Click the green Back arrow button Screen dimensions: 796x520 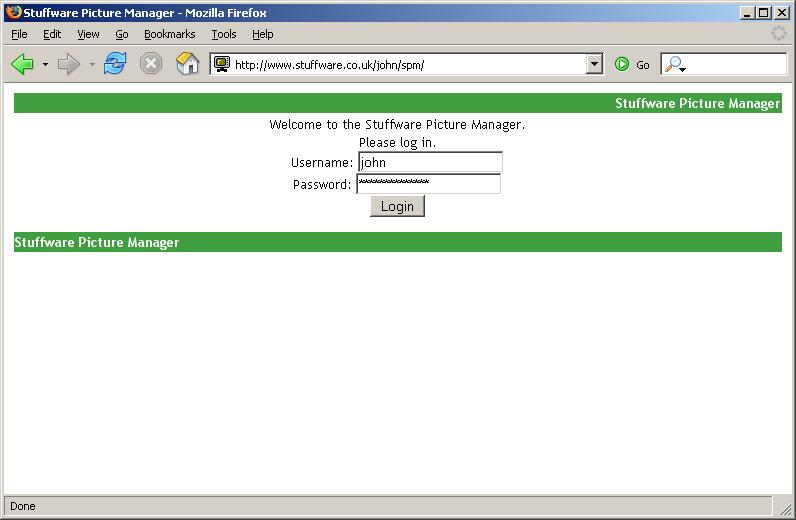pyautogui.click(x=22, y=64)
